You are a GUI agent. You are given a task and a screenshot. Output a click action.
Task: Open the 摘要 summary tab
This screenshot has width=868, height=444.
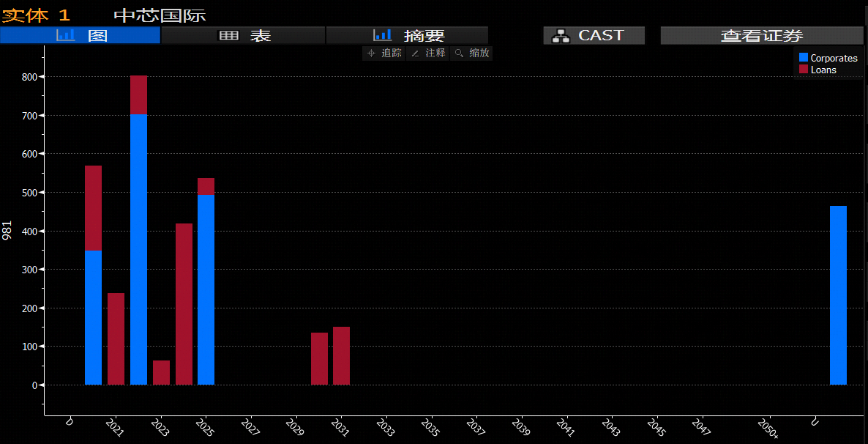click(x=407, y=35)
